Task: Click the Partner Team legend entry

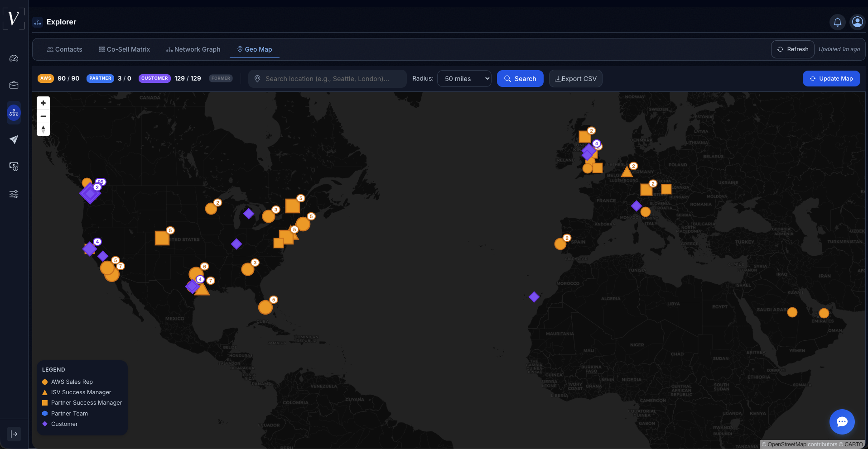Action: (x=65, y=414)
